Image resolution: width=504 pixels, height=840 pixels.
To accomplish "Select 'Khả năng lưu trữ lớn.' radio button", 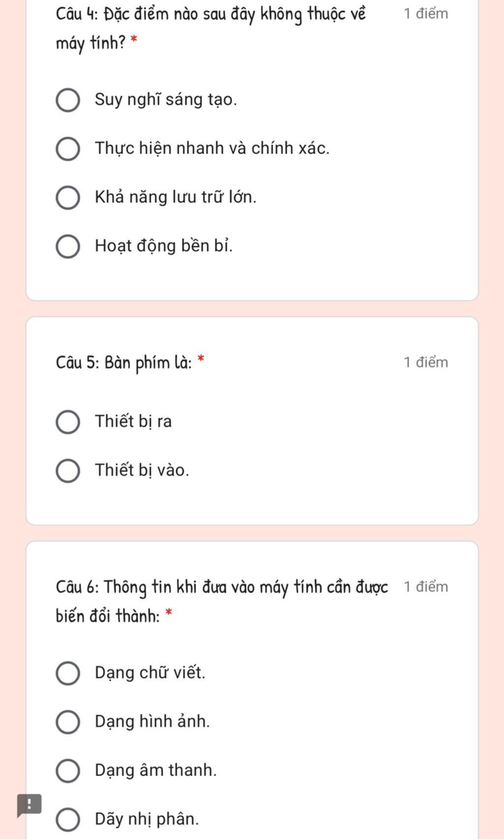I will [68, 198].
